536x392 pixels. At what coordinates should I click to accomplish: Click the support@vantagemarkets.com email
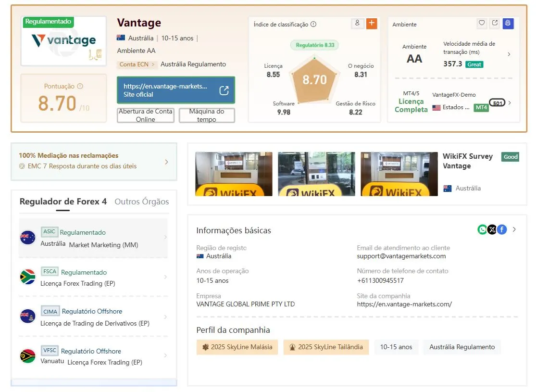[x=401, y=256]
